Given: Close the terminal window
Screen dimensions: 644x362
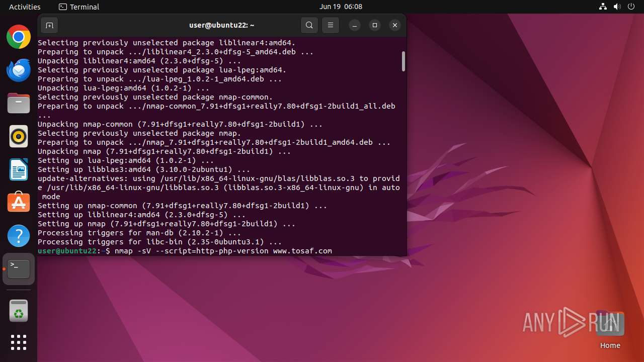Looking at the screenshot, I should point(395,25).
